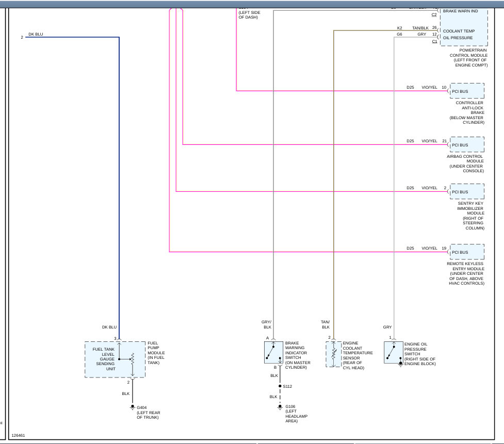Click the '(LEFT SIDE OF DASH)' text
This screenshot has height=444, width=504.
[x=249, y=15]
